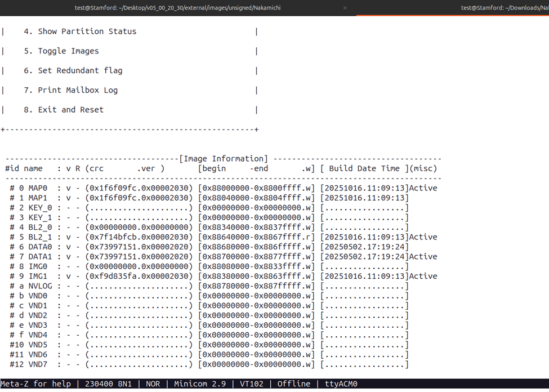Click 'NOR' in the status bar
The width and height of the screenshot is (549, 392).
153,384
